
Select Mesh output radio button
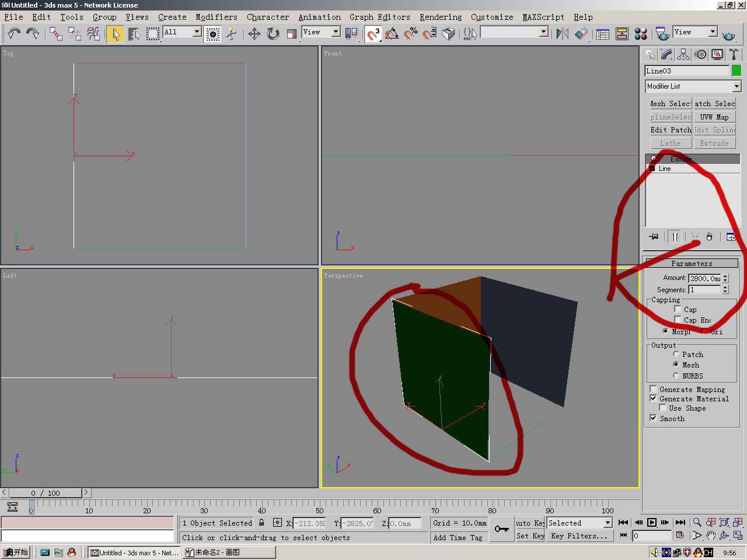click(676, 365)
